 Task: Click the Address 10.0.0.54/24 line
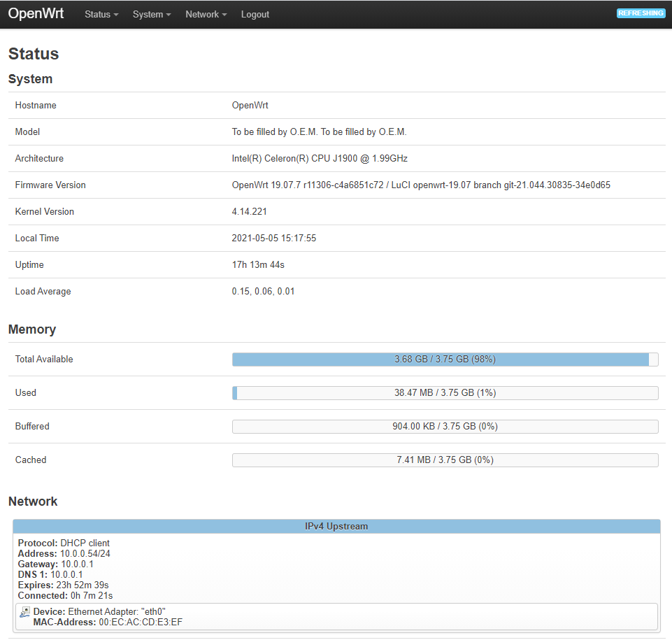coord(64,554)
